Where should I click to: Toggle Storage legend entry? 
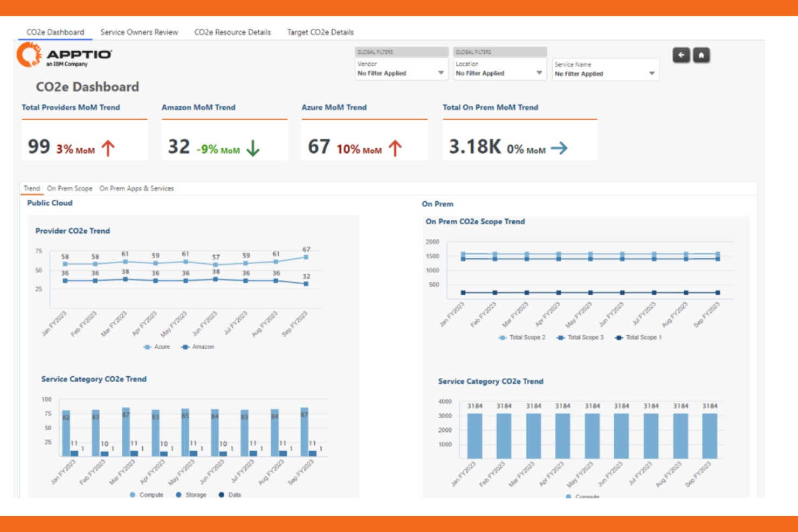click(x=191, y=495)
